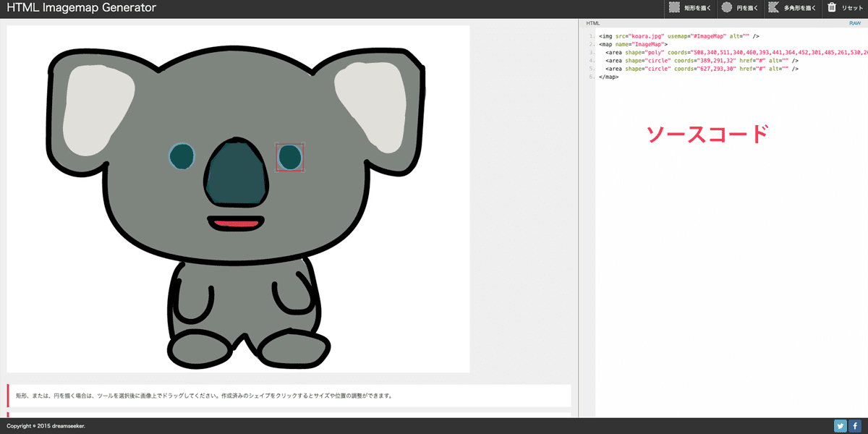Image resolution: width=868 pixels, height=434 pixels.
Task: Click the closing map tag on line 6
Action: pyautogui.click(x=608, y=77)
